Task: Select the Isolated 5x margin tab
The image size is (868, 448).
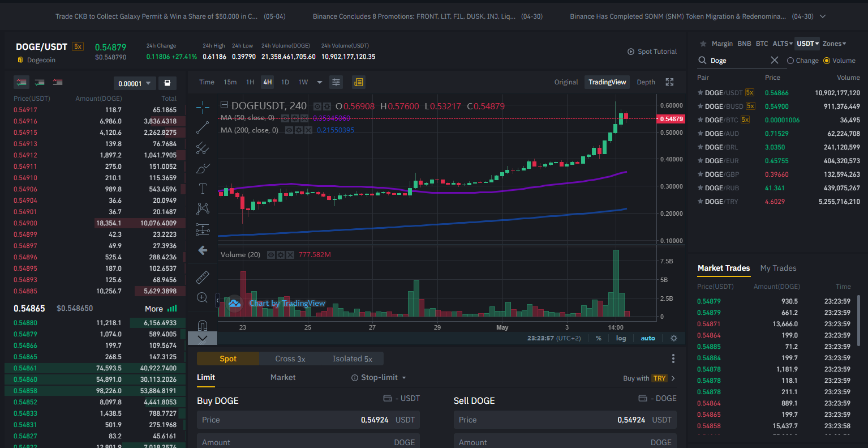Action: (x=353, y=359)
